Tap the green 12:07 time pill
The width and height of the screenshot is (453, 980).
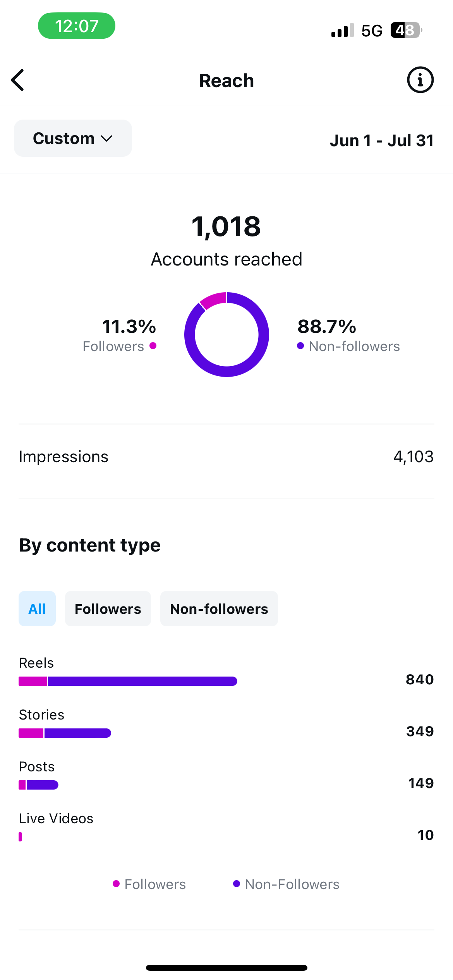point(77,26)
